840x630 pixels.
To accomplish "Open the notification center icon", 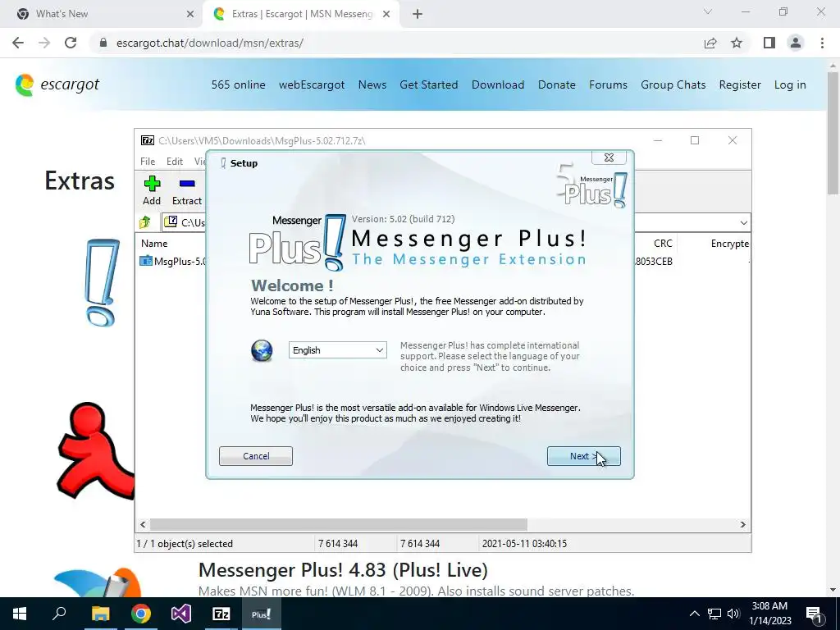I will [x=813, y=614].
